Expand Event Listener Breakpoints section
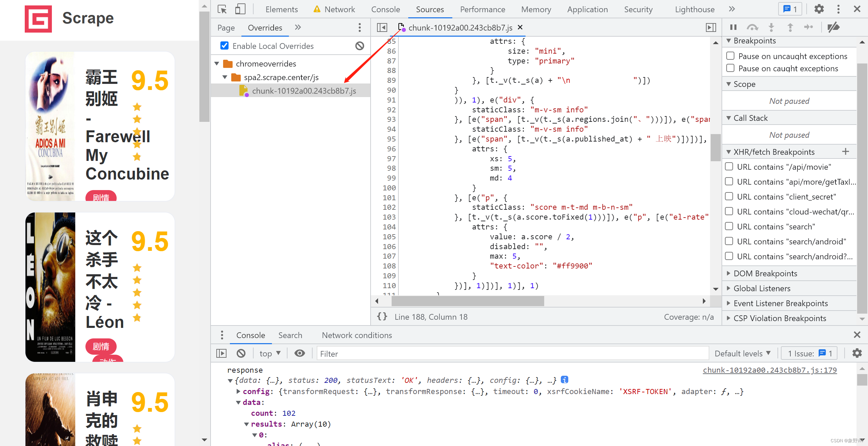 (728, 303)
